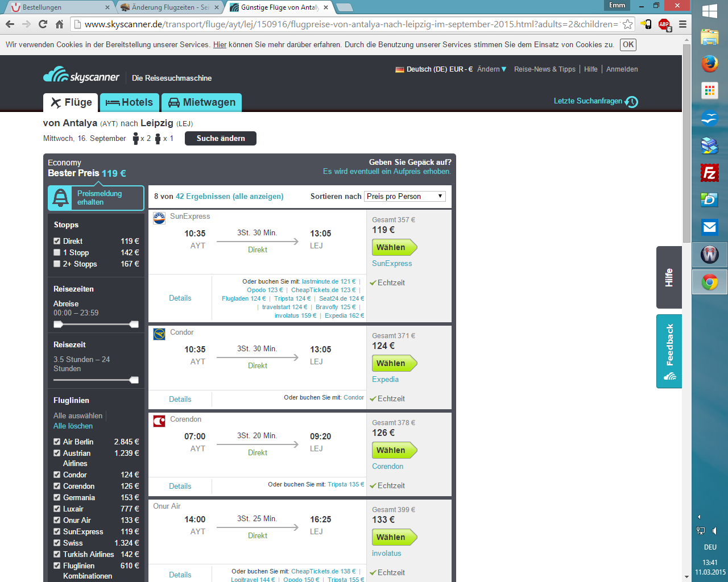
Task: Bookmark page with the star icon
Action: point(627,24)
